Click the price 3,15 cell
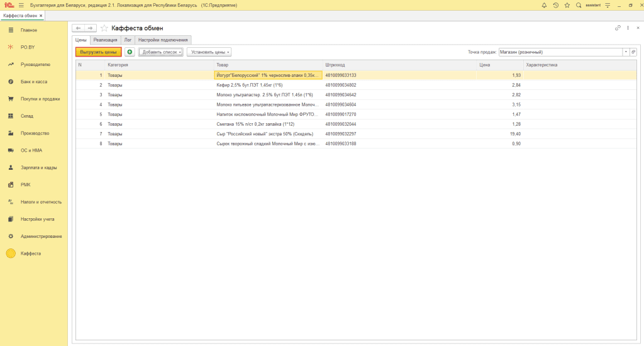Viewport: 644px width, 346px height. (x=500, y=105)
